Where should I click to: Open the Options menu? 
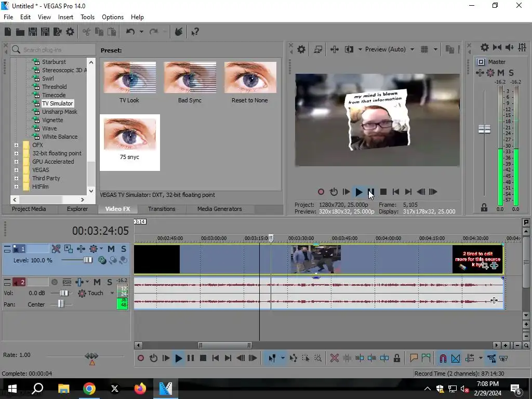[113, 17]
